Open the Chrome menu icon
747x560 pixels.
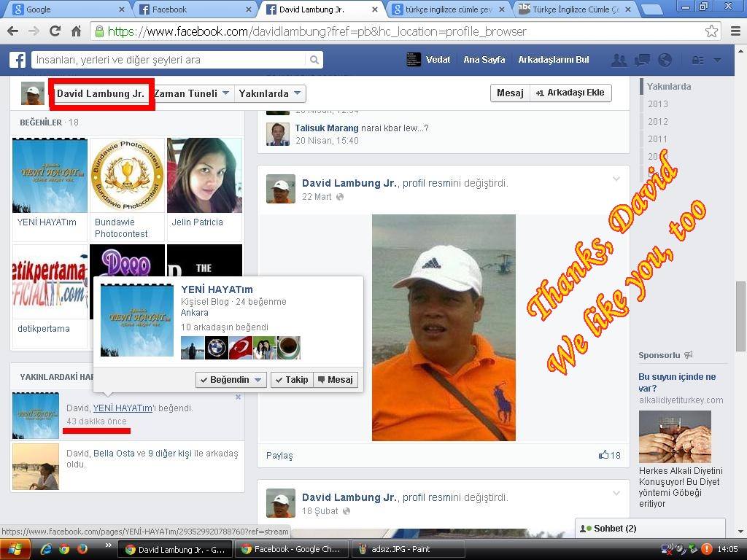735,31
